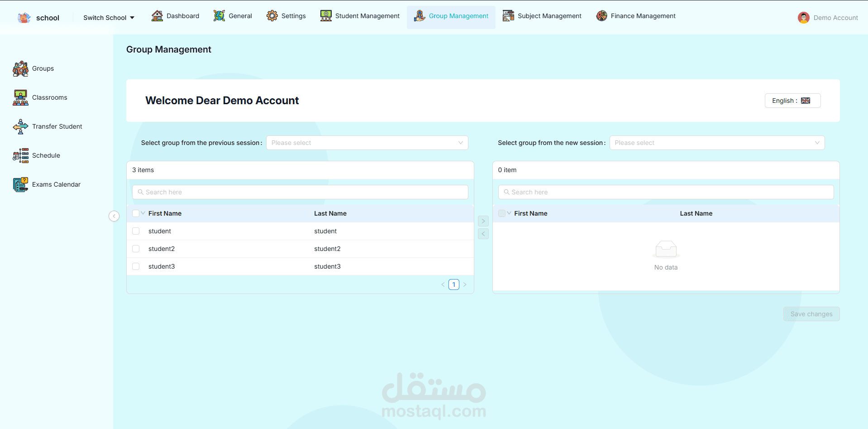Click the General globe icon

[219, 16]
